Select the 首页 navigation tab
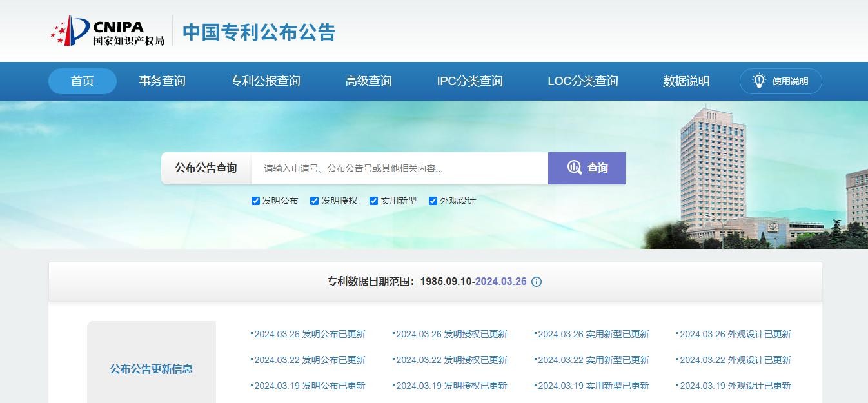The width and height of the screenshot is (868, 403). pyautogui.click(x=82, y=81)
